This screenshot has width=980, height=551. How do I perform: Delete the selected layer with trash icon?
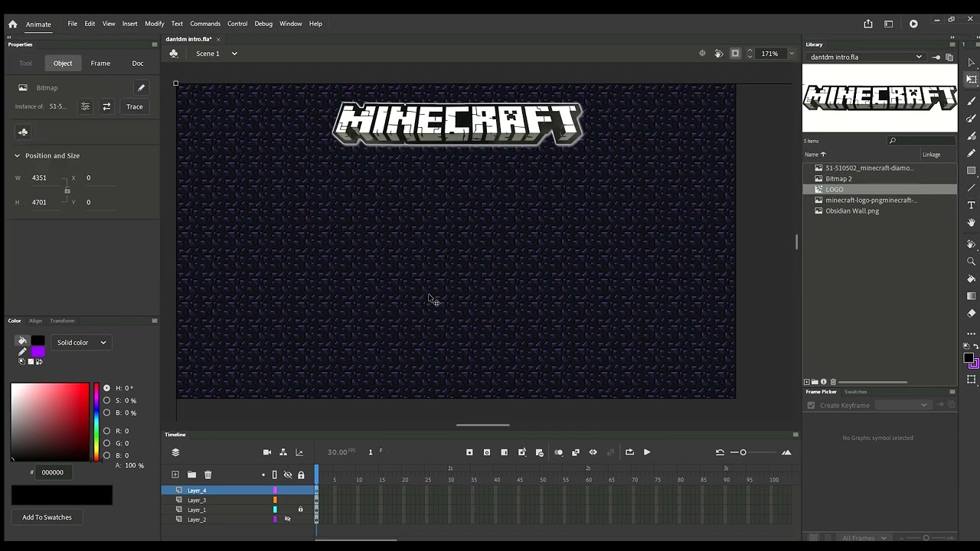coord(207,474)
